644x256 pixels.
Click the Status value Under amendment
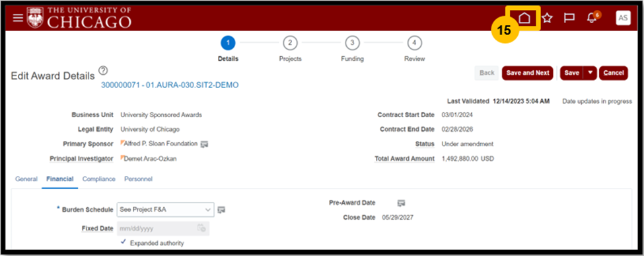tap(468, 144)
